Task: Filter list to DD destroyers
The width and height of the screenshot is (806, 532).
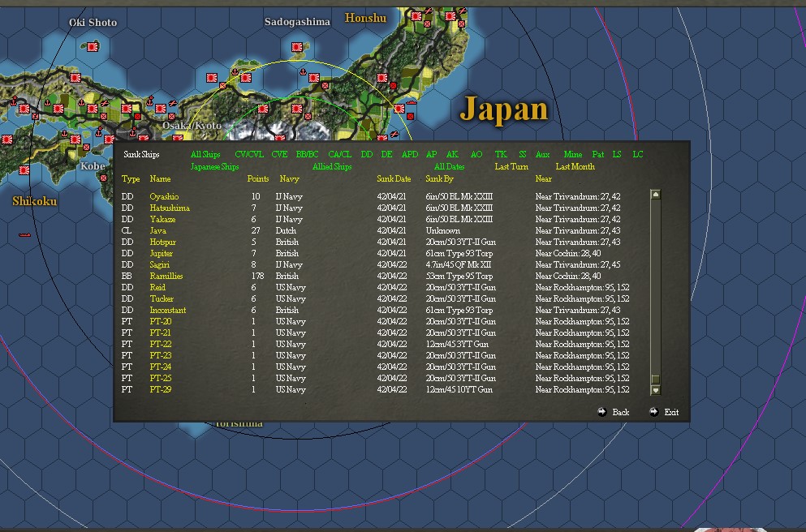Action: coord(367,154)
